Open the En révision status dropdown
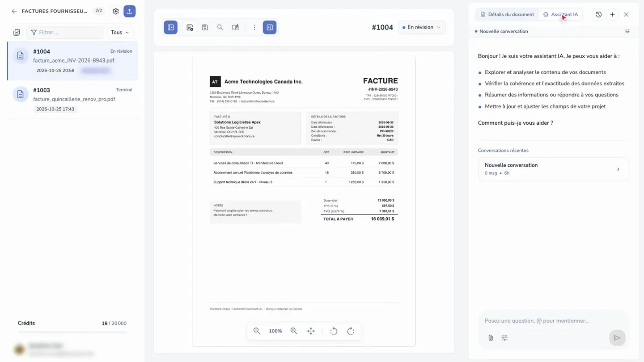Viewport: 644px width, 362px height. pos(422,27)
